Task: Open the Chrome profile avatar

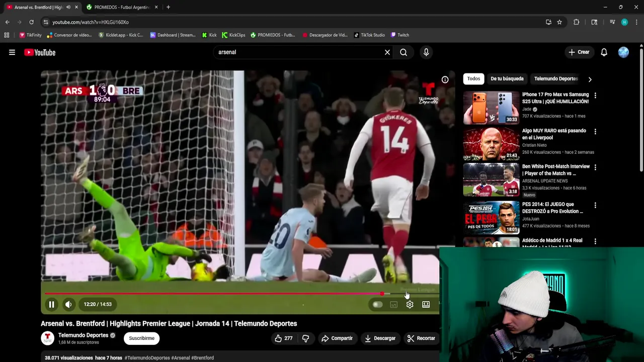Action: [624, 22]
